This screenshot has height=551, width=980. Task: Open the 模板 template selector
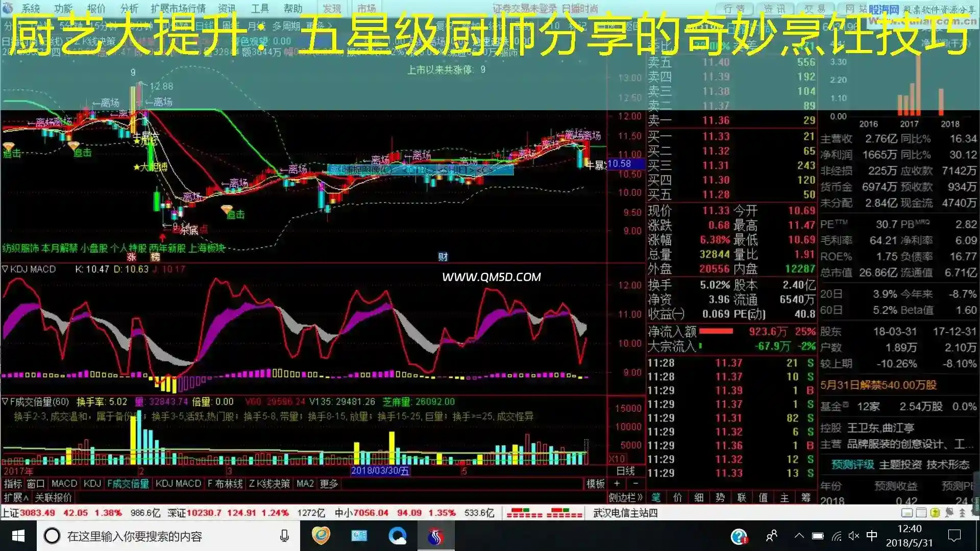coord(595,484)
